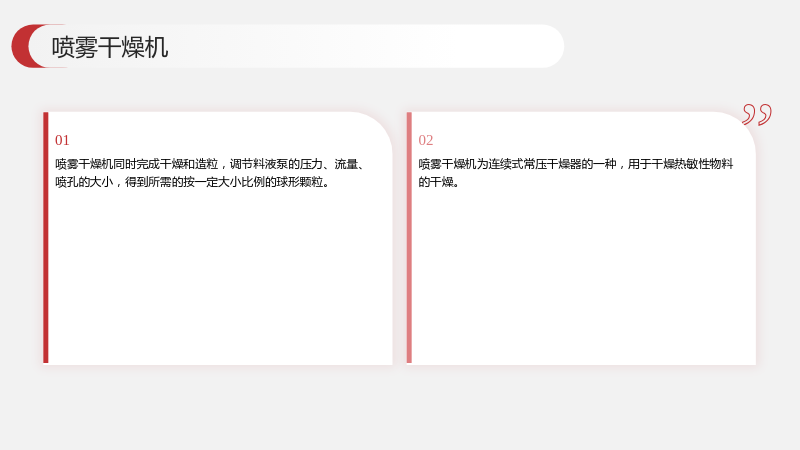Viewport: 800px width, 450px height.
Task: Click the short text line 的干燥。
Action: (439, 182)
